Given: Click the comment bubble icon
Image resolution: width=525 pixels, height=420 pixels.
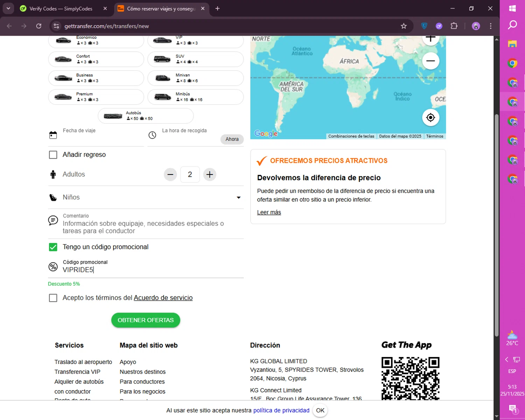Looking at the screenshot, I should (53, 220).
